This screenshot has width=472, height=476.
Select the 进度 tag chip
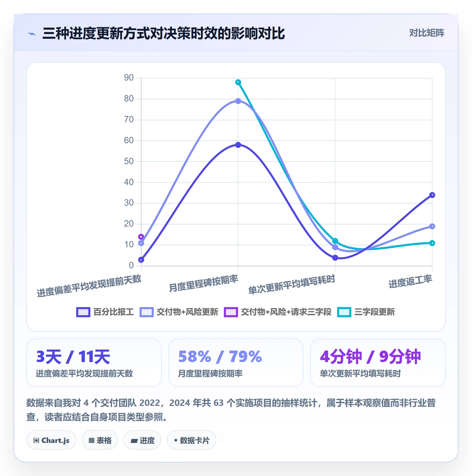point(142,440)
